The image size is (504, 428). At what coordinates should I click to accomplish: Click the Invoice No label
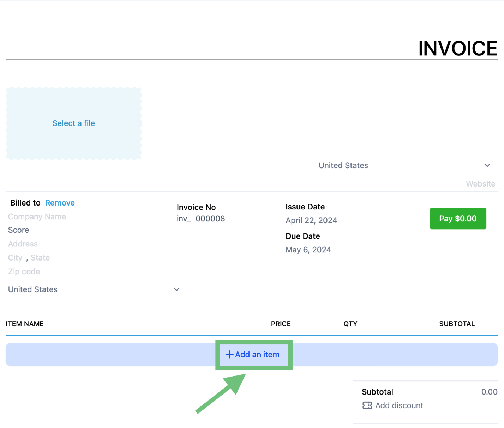196,207
